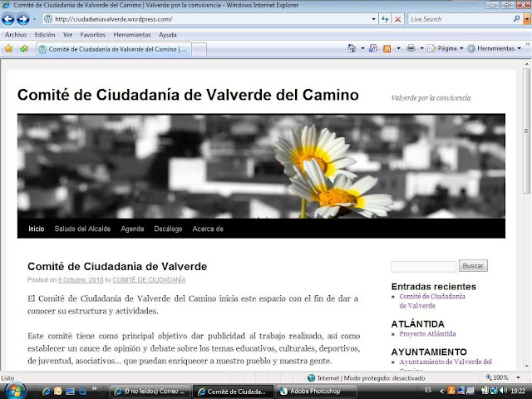This screenshot has width=532, height=399.
Task: Open the Proyecto Atlántida link
Action: (x=427, y=334)
